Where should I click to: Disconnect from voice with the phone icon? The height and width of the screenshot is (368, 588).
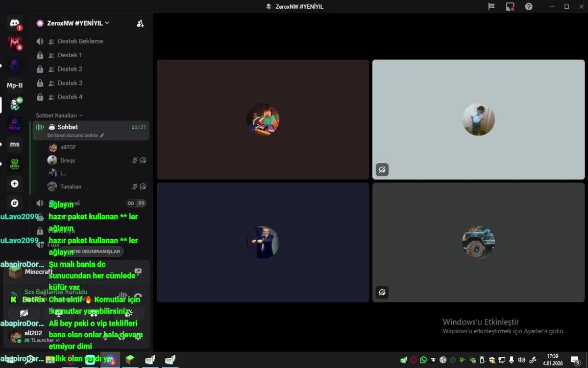138,295
